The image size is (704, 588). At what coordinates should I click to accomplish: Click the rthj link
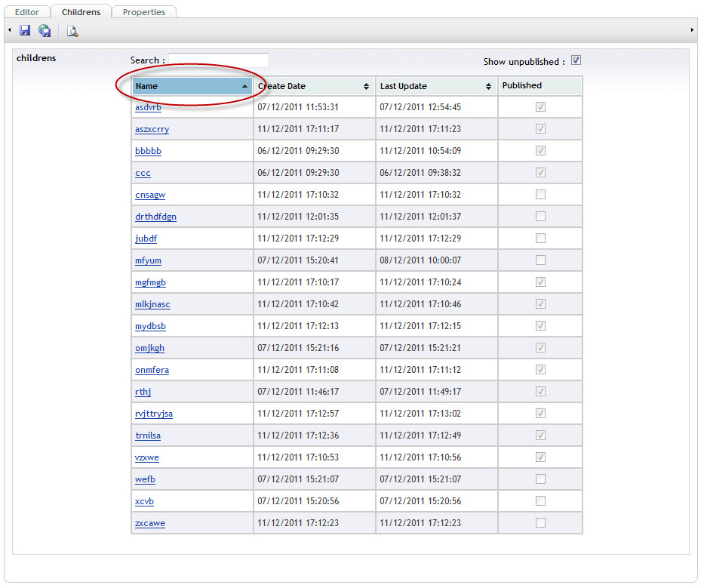tap(143, 393)
